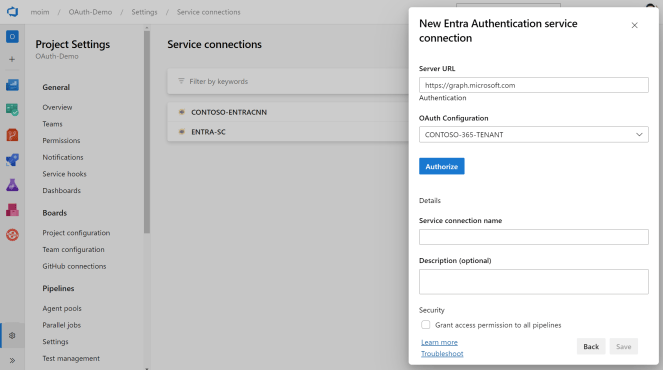Open the Test Plans flask icon
Screen dimensions: 663x370
click(x=12, y=185)
